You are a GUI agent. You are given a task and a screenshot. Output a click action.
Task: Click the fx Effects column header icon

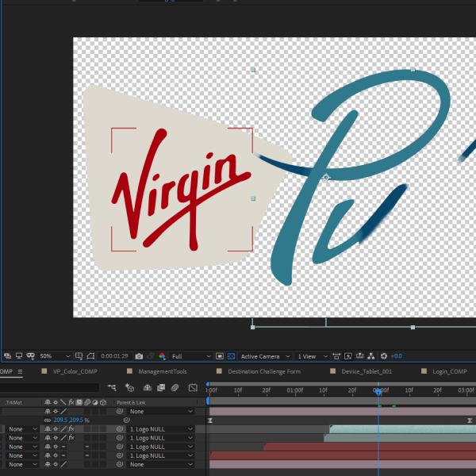[x=71, y=402]
